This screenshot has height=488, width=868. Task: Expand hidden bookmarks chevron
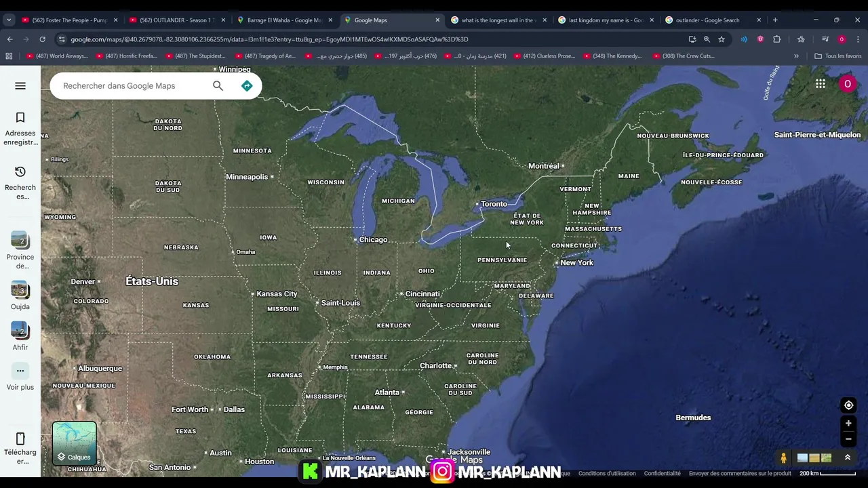click(x=796, y=56)
